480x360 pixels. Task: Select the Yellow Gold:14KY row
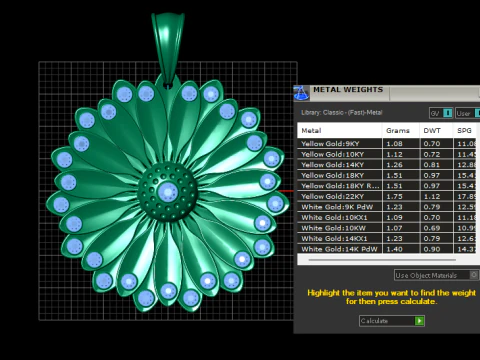pos(387,165)
